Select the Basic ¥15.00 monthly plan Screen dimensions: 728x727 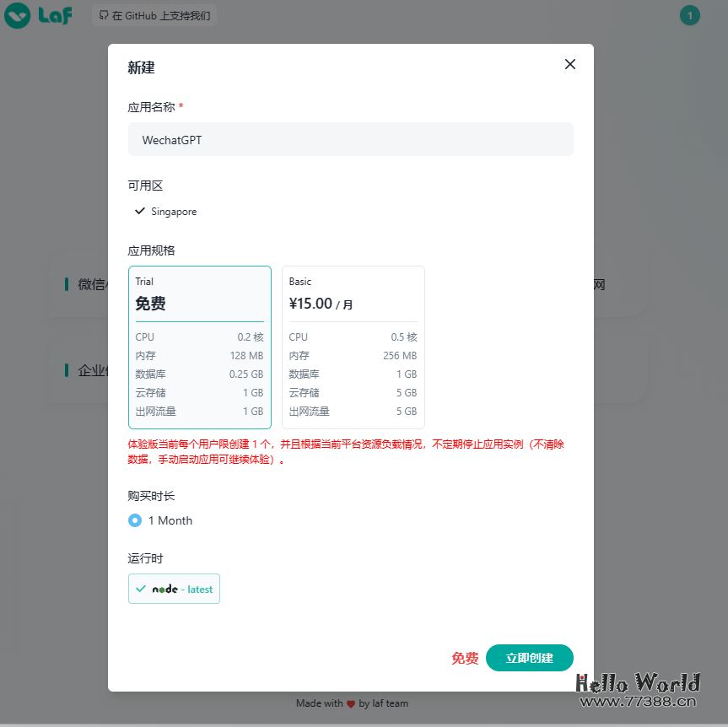point(353,346)
